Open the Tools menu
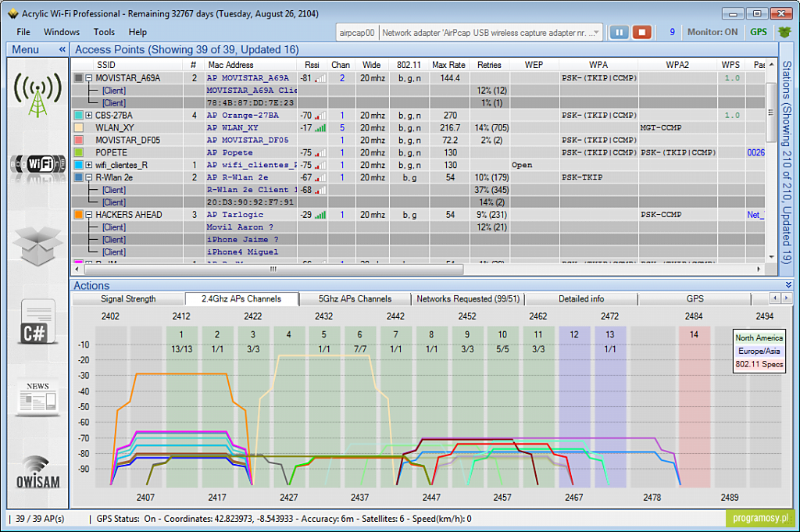The width and height of the screenshot is (800, 532). (104, 32)
